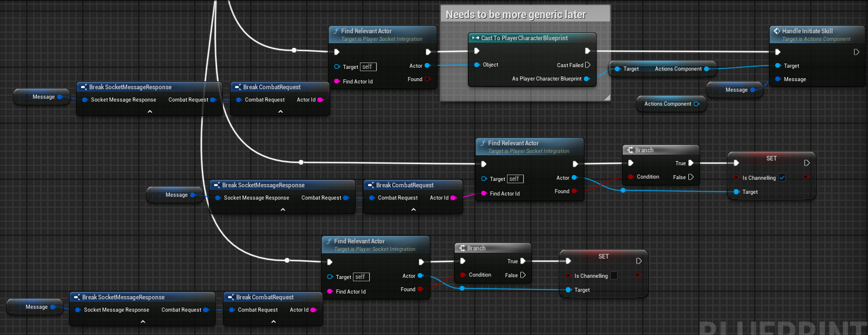Click the top Break SocketMessageResponse title icon
The image size is (868, 335).
click(84, 87)
